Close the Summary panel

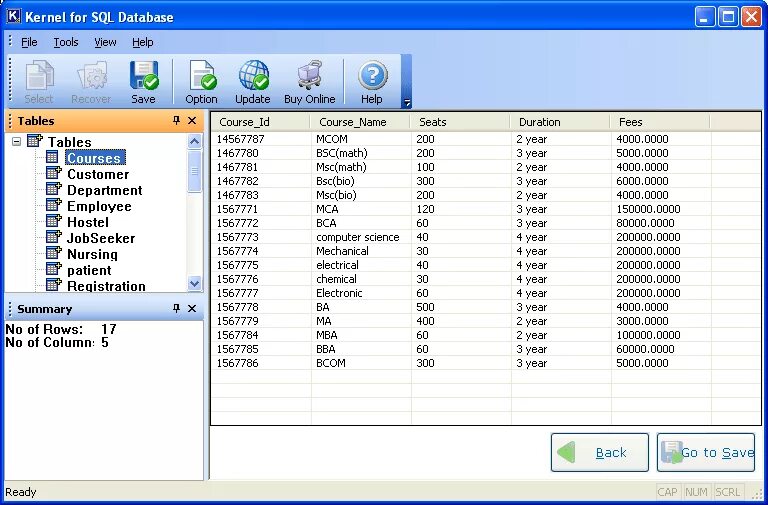pos(192,308)
